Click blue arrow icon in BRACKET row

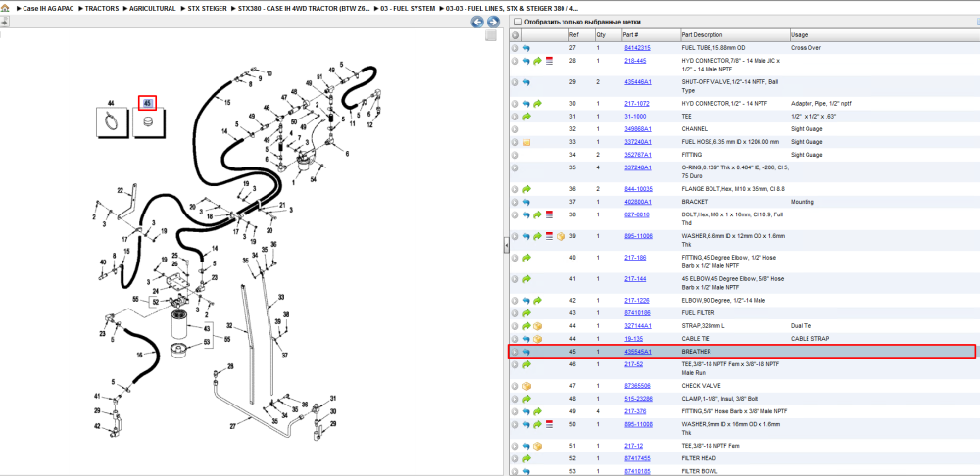526,202
